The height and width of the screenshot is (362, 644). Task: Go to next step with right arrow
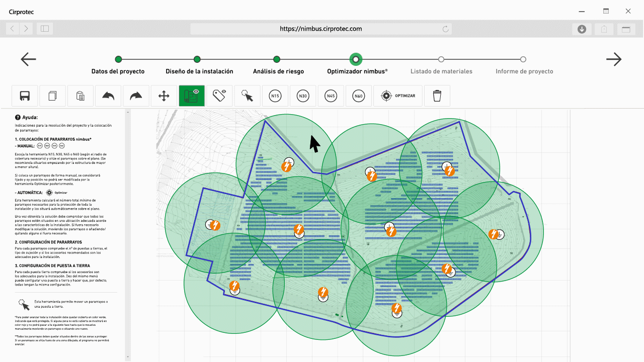click(614, 59)
